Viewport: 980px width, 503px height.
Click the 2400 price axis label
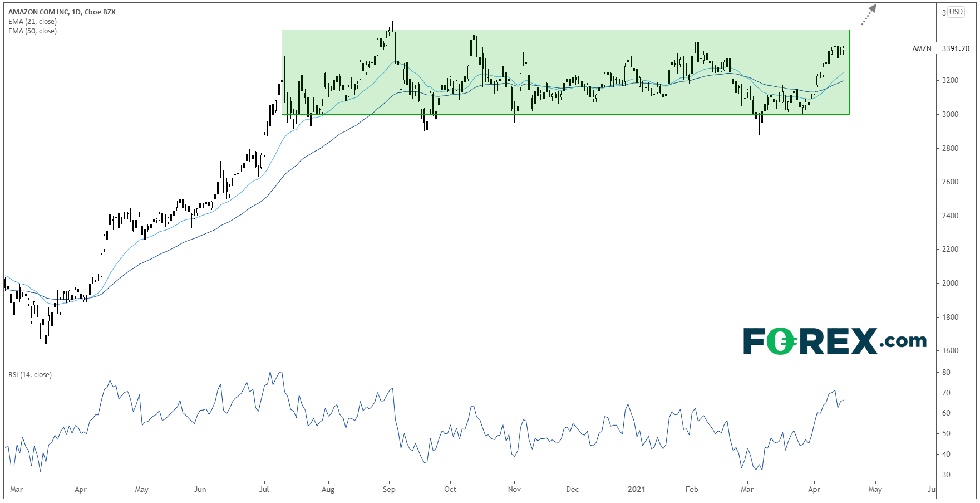(x=950, y=216)
